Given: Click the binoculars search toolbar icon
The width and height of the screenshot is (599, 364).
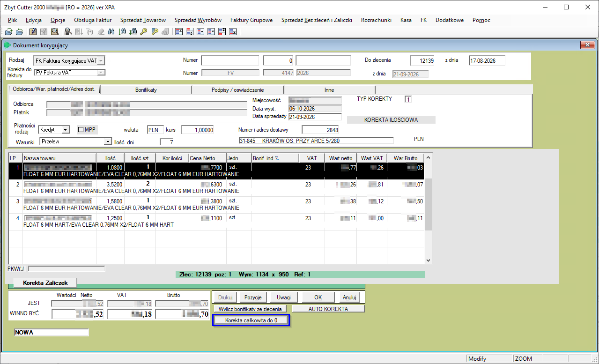Looking at the screenshot, I should tap(111, 31).
